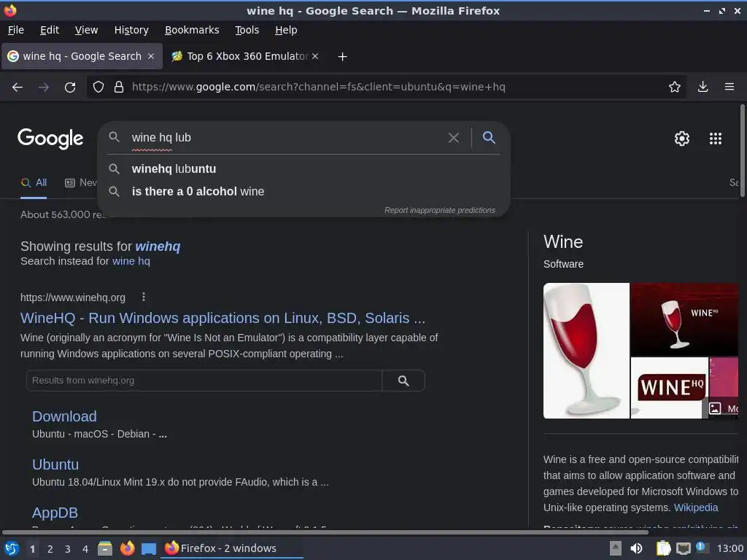Click the taskbar clock showing 13:00
The width and height of the screenshot is (747, 560).
(x=729, y=548)
